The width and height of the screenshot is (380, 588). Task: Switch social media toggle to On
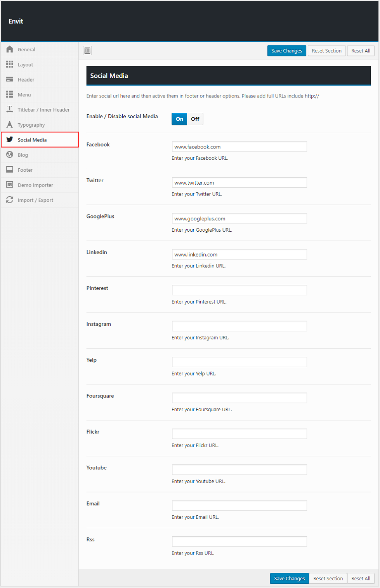(x=179, y=119)
